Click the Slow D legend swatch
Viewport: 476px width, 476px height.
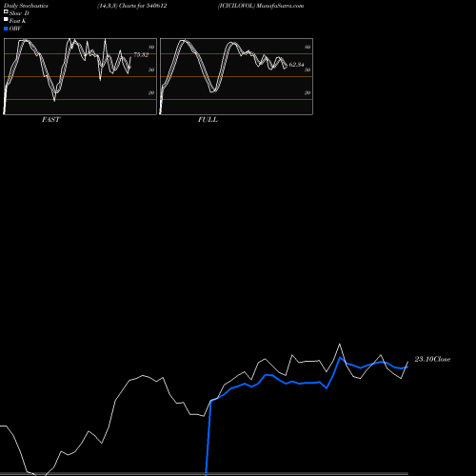click(6, 11)
